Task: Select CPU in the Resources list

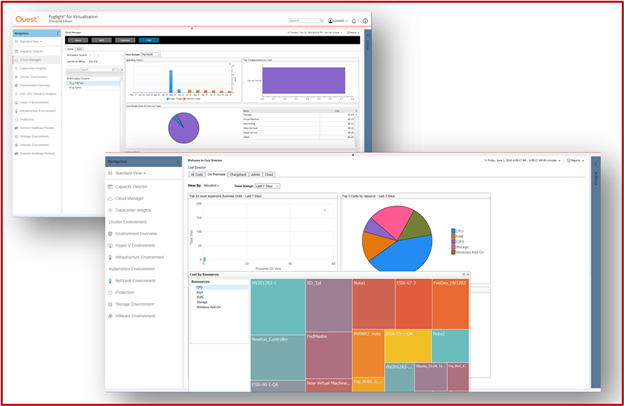Action: (200, 287)
